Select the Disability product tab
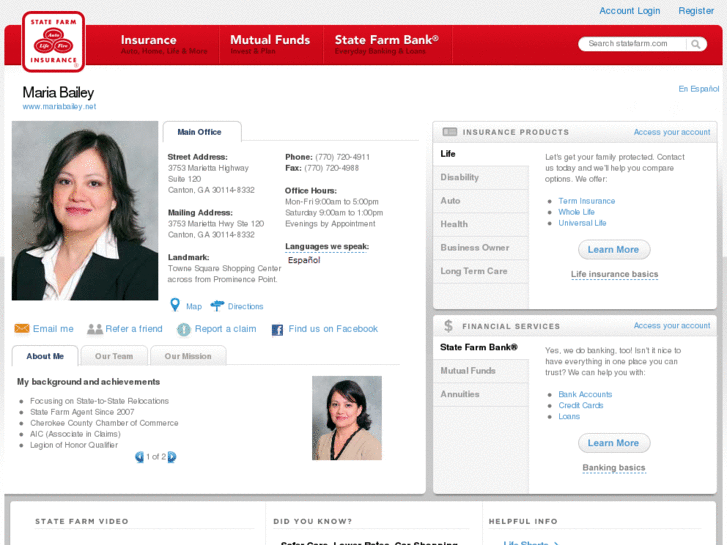Viewport: 727px width, 545px height. (x=481, y=177)
